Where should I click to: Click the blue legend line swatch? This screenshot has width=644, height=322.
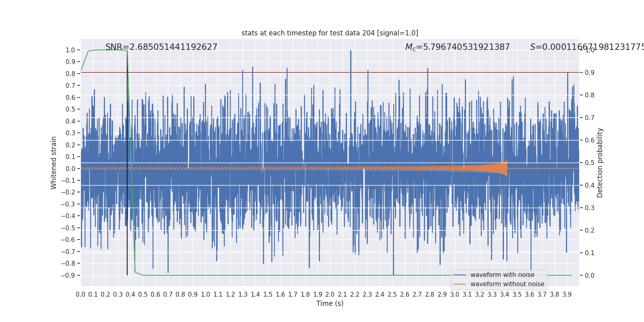(x=459, y=275)
